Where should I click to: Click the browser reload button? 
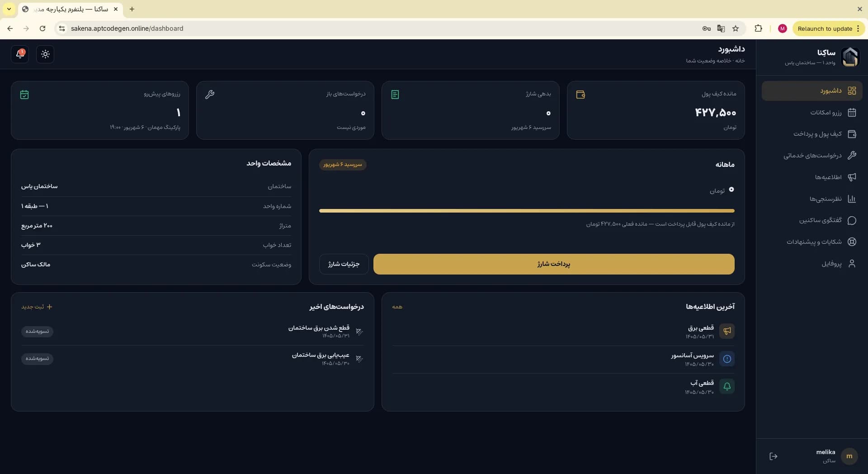[x=42, y=28]
